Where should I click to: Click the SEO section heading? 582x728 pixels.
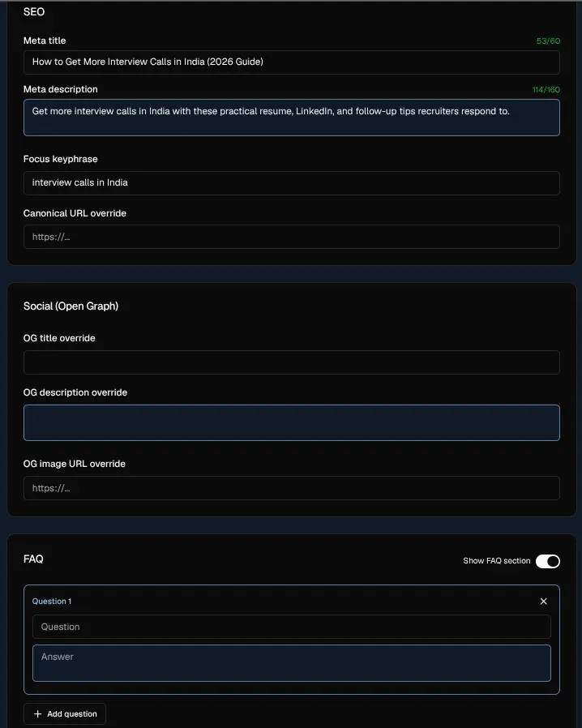(34, 11)
